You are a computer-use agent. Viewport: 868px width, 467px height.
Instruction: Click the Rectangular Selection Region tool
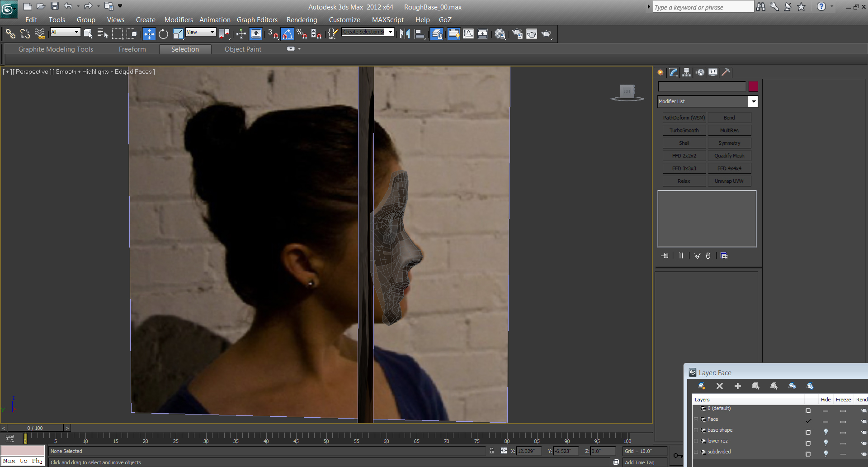click(x=117, y=33)
